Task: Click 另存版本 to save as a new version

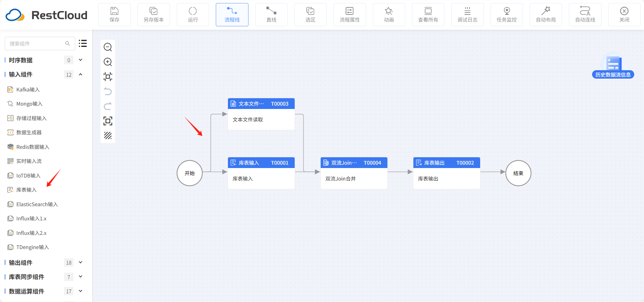Action: click(x=153, y=15)
